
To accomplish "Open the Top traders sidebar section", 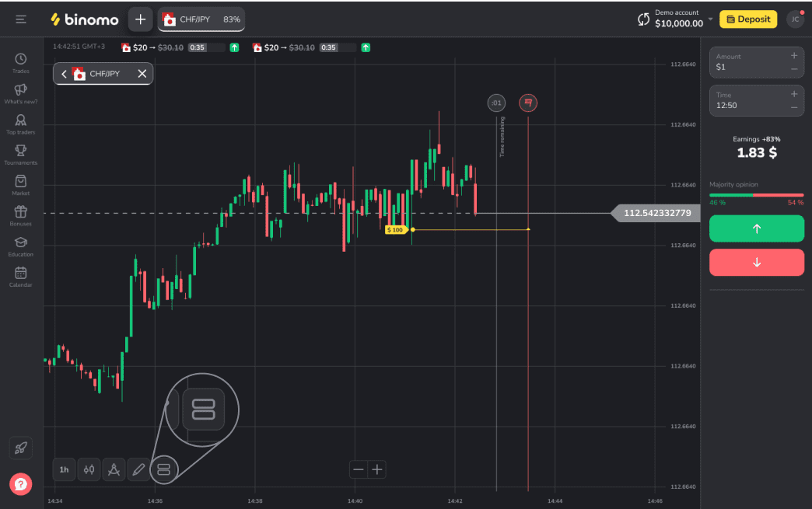I will [21, 124].
